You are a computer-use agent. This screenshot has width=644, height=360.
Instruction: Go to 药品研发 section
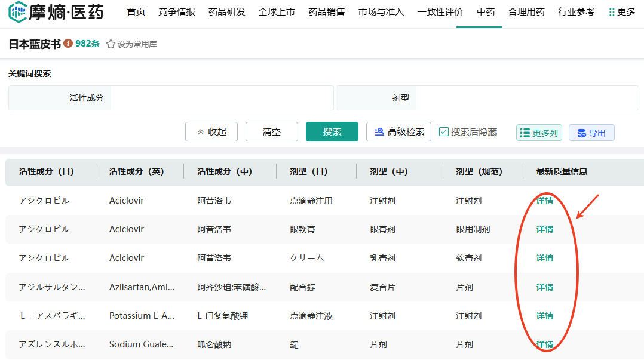tap(226, 12)
